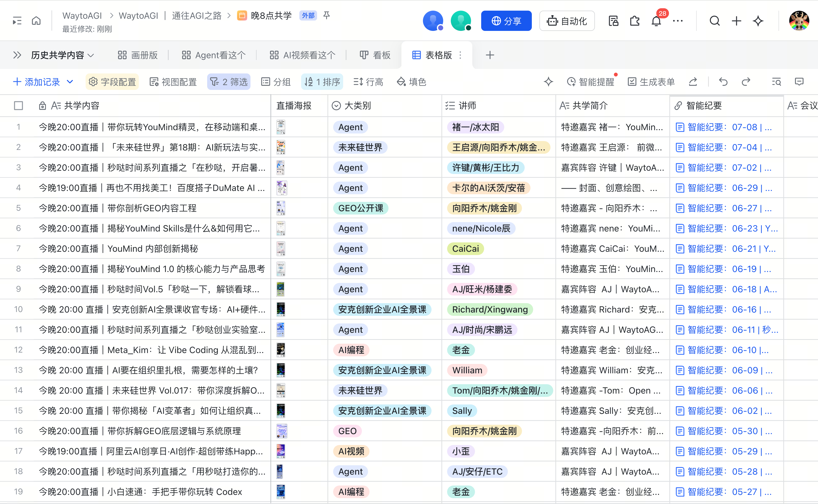Open the 1 排序 sort menu

click(x=322, y=82)
